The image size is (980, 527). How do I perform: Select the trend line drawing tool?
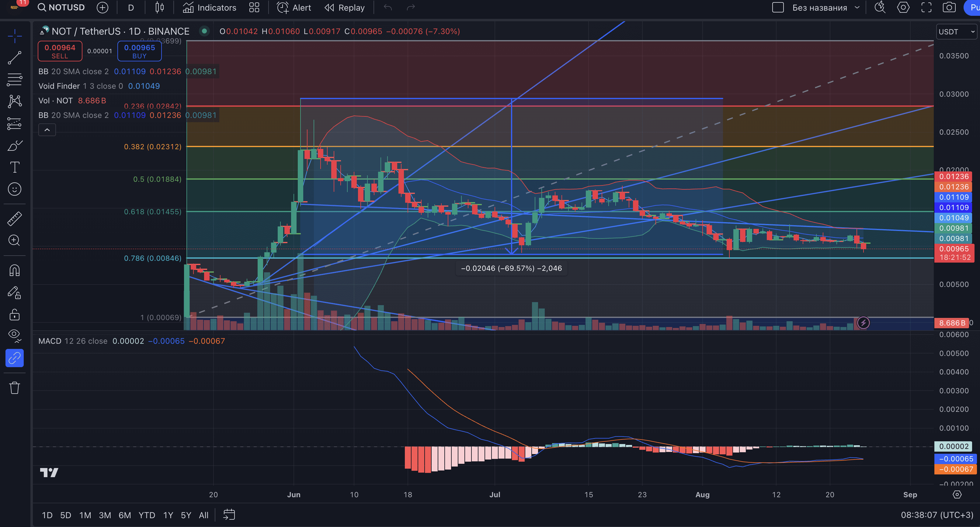tap(15, 58)
